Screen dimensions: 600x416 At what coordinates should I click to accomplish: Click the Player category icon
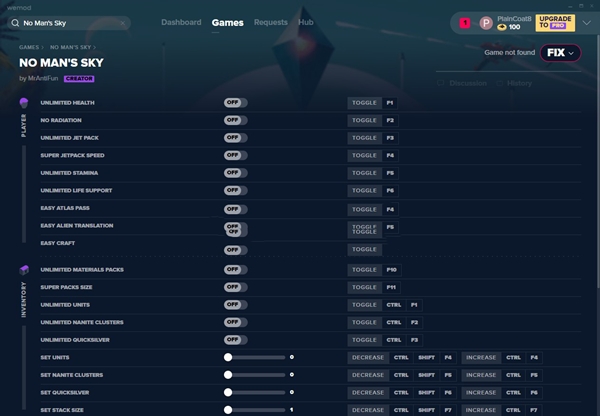tap(24, 103)
